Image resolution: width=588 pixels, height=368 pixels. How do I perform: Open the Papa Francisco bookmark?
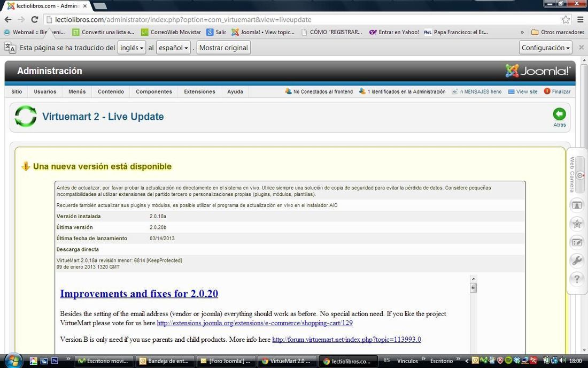click(456, 32)
